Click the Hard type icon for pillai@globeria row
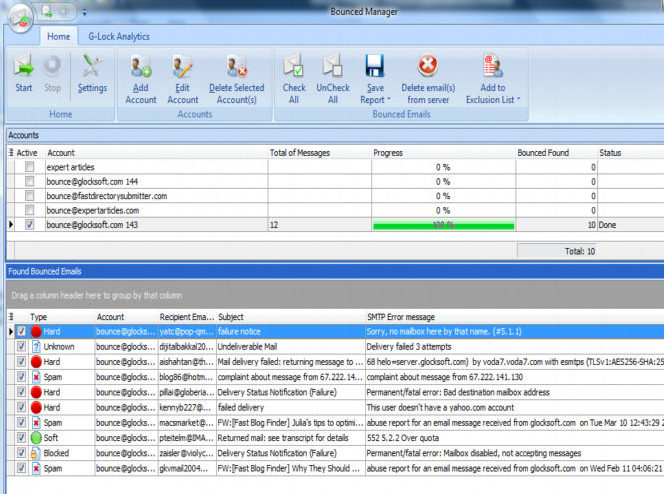Viewport: 664px width, 494px height. click(36, 392)
